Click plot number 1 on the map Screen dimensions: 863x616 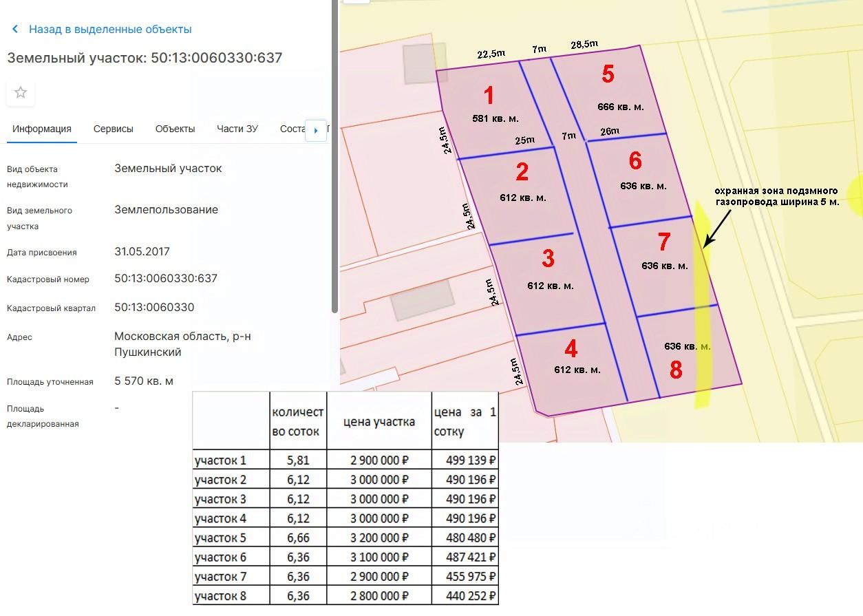489,95
